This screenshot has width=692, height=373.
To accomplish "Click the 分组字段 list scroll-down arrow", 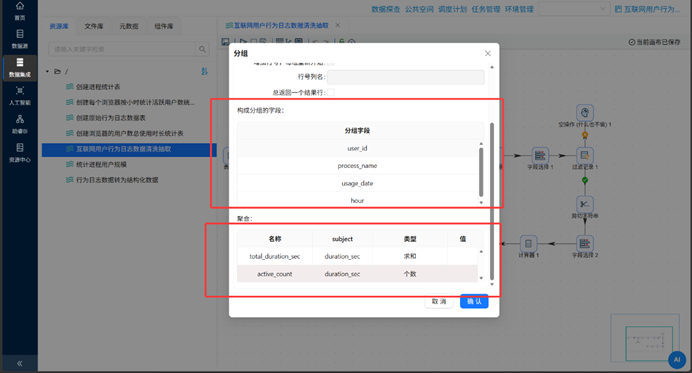I will pyautogui.click(x=481, y=202).
